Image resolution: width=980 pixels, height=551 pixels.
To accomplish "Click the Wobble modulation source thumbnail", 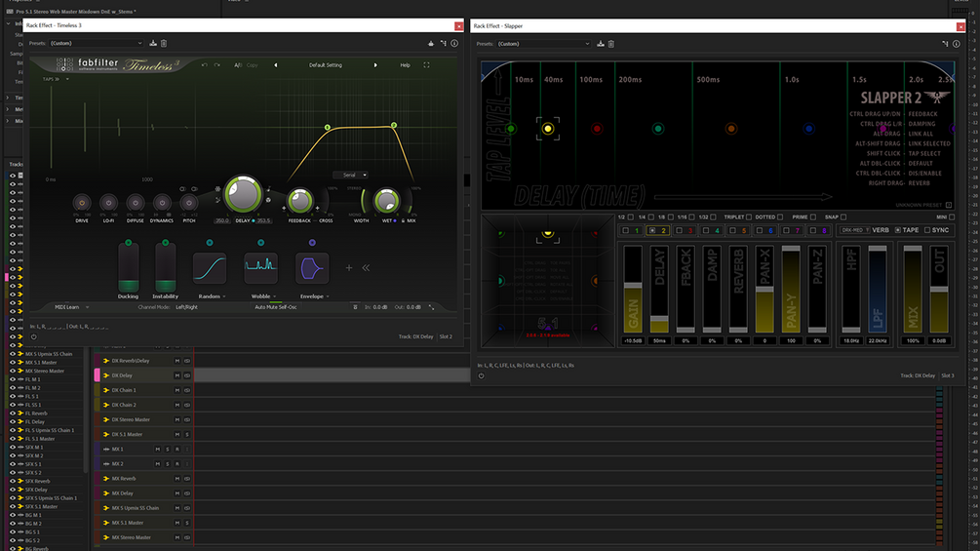I will (260, 268).
